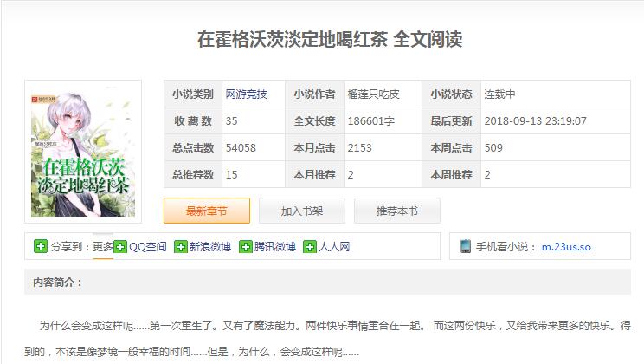Click the green plus icon before QQ空间
Screen dimensions: 644x364
click(120, 247)
